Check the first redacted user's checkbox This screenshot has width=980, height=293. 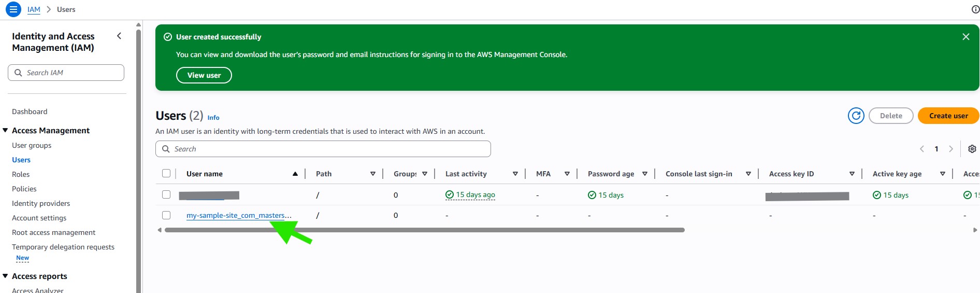(x=166, y=194)
